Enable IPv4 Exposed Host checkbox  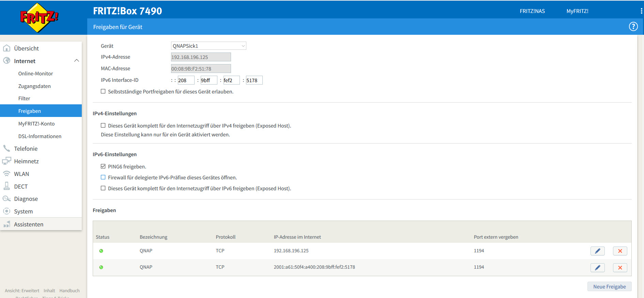[x=103, y=125]
